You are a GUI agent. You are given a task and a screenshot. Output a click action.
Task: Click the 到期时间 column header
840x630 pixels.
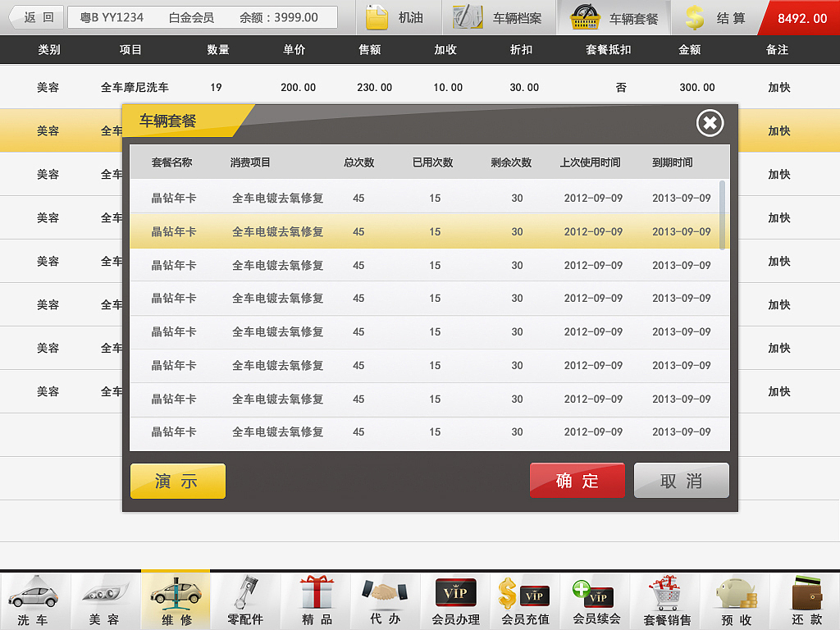tap(673, 162)
